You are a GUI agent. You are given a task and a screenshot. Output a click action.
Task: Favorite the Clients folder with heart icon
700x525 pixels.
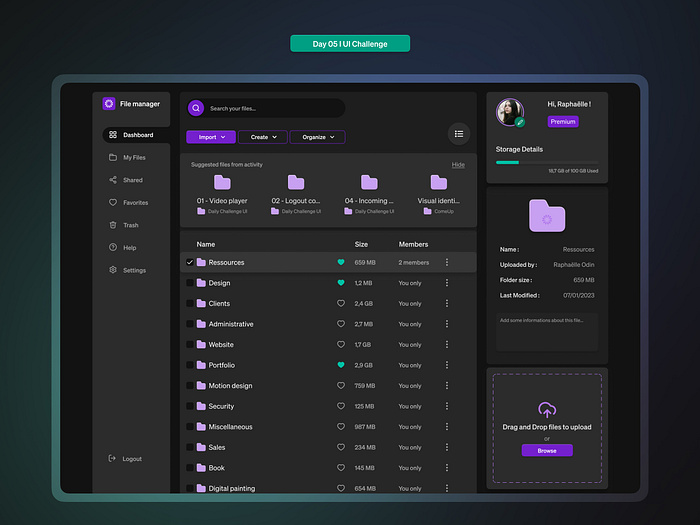340,304
